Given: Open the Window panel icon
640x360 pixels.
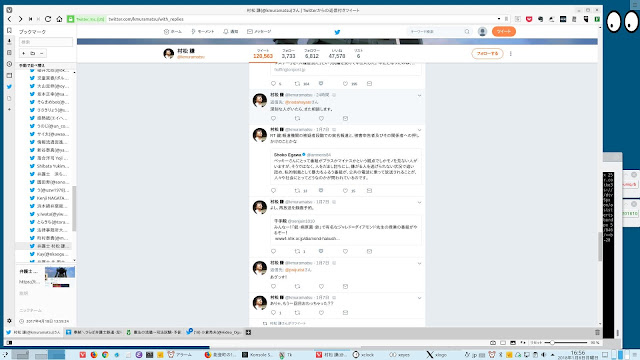Looking at the screenshot, I should (9, 76).
